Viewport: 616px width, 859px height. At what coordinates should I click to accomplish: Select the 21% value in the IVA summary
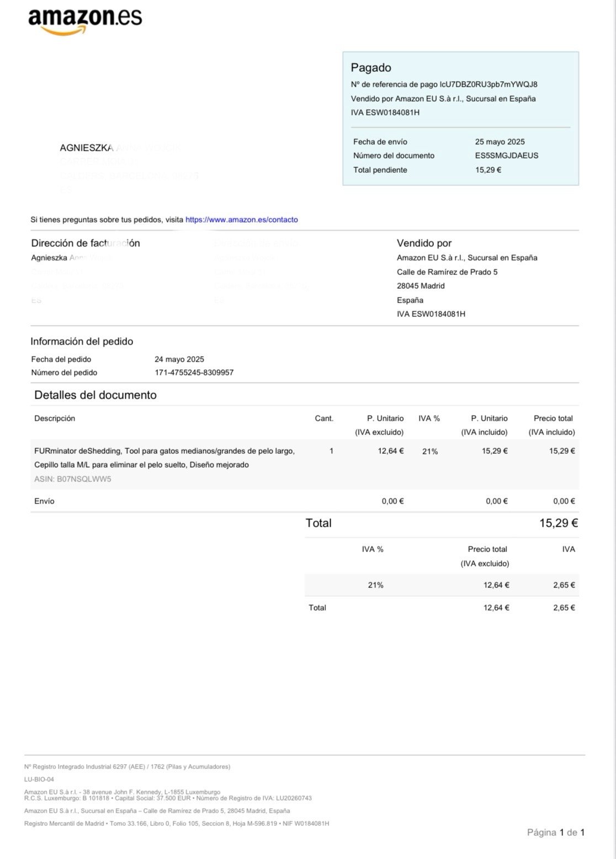[x=375, y=585]
